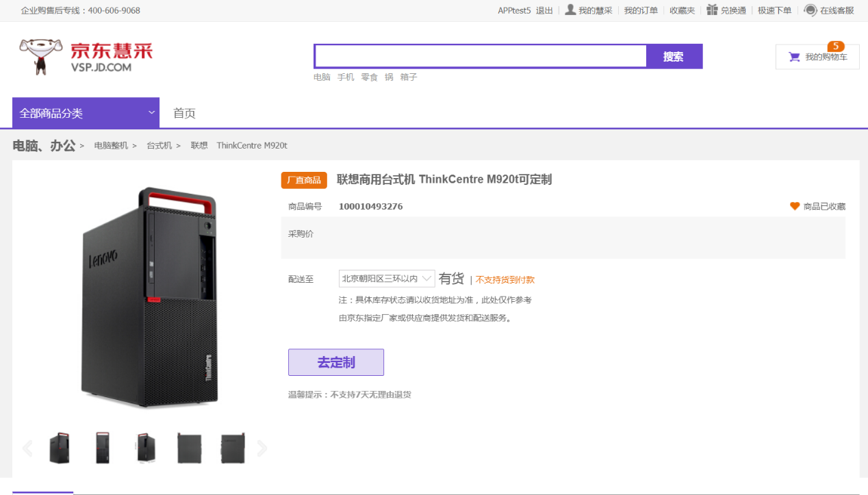Image resolution: width=868 pixels, height=495 pixels.
Task: Go to the 首页 tab
Action: pyautogui.click(x=184, y=113)
